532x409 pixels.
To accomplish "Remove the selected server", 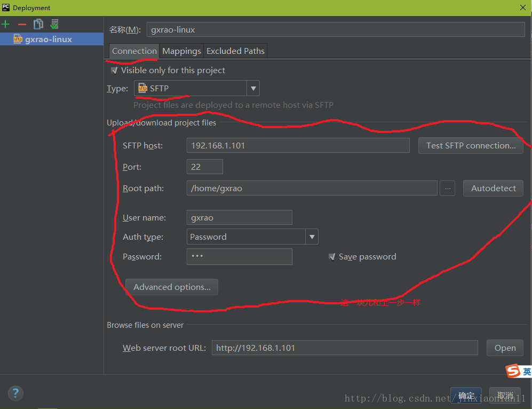I will (x=22, y=24).
